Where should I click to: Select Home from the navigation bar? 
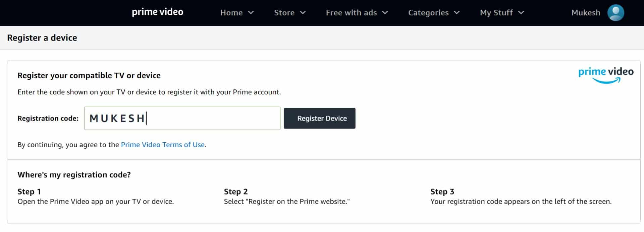pos(231,12)
